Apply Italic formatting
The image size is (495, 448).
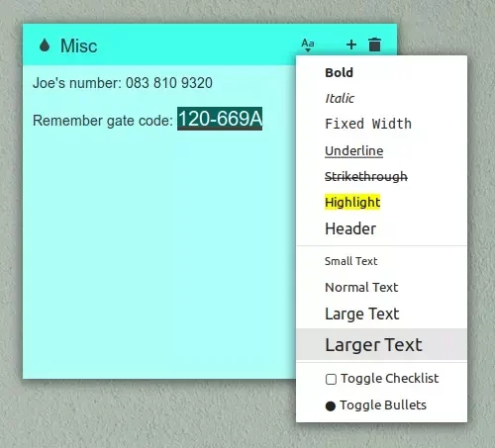[x=381, y=98]
